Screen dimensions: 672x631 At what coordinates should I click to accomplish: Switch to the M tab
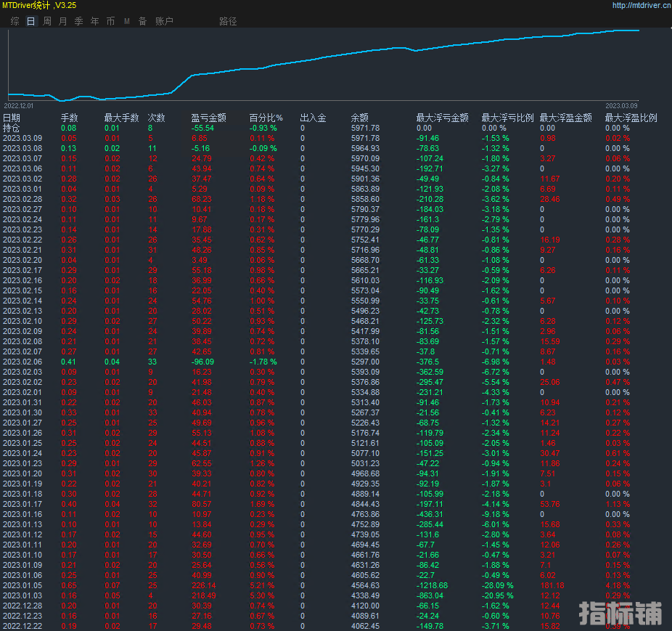(127, 21)
